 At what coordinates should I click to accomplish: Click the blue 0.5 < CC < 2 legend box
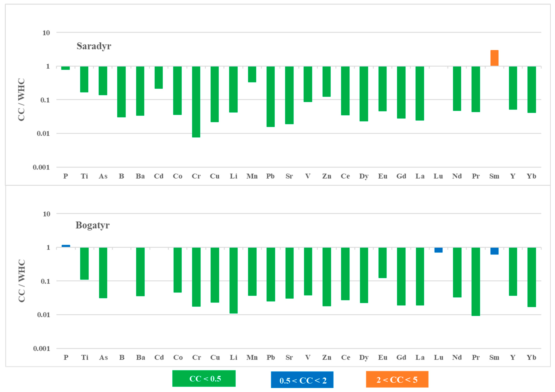pos(302,380)
